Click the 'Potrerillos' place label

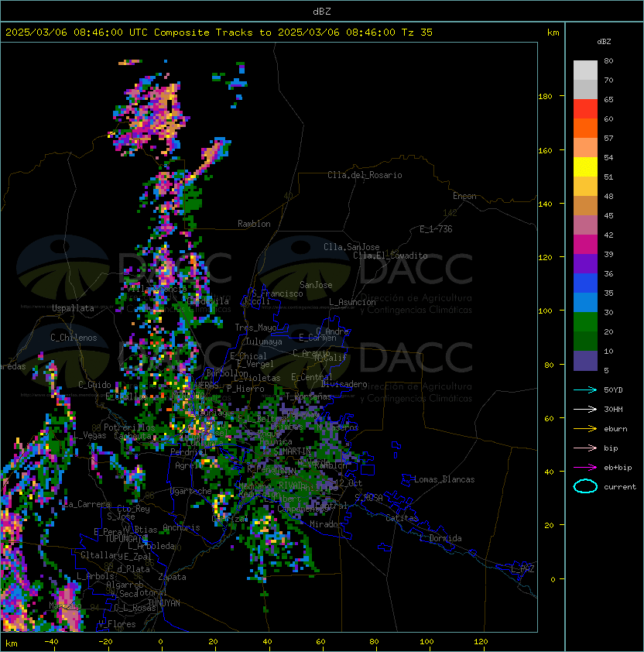click(x=129, y=427)
